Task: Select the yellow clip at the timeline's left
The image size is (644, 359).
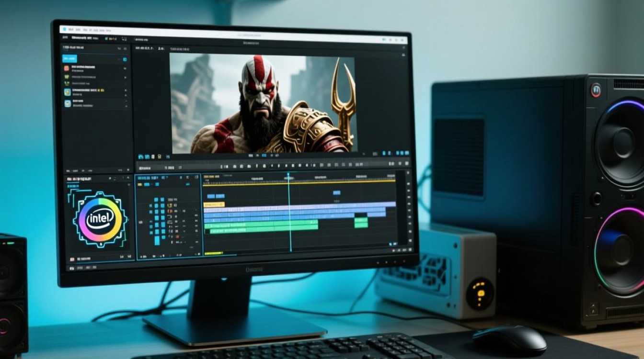Action: tap(214, 204)
